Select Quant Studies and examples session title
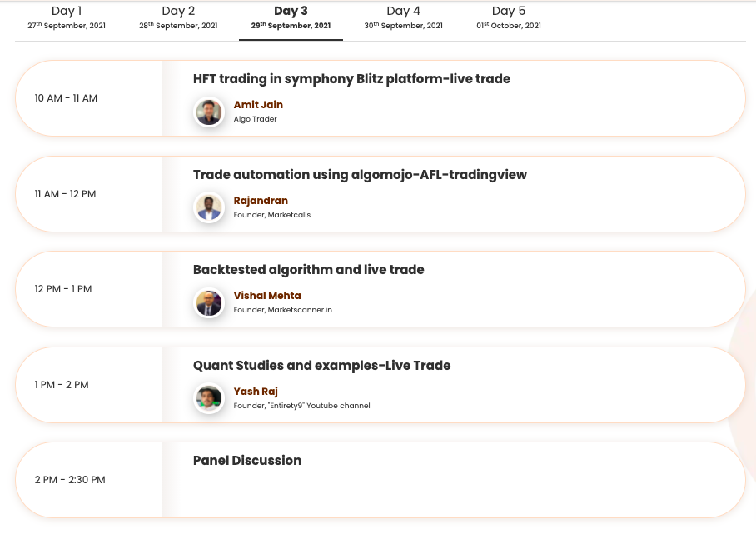The width and height of the screenshot is (756, 534). point(321,366)
